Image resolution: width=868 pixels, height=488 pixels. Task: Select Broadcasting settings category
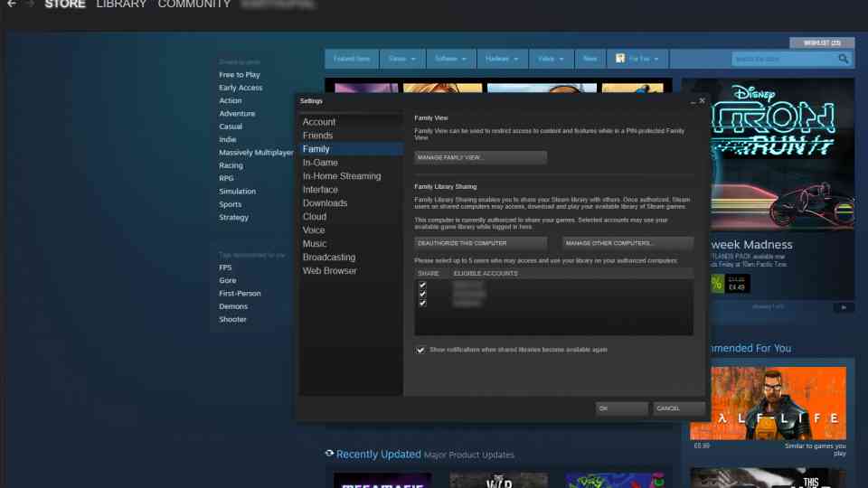tap(351, 258)
